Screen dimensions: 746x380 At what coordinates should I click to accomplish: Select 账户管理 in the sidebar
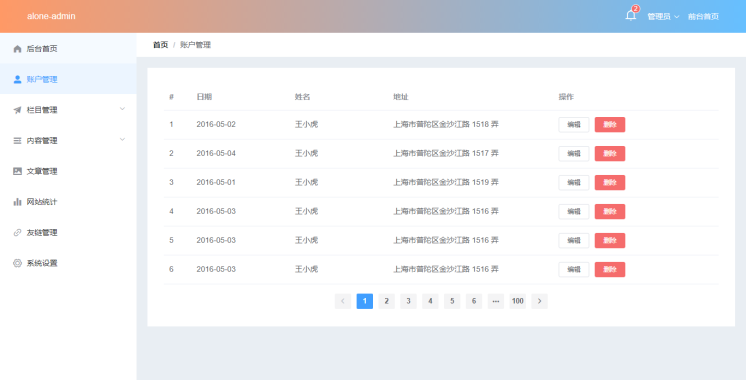[68, 79]
